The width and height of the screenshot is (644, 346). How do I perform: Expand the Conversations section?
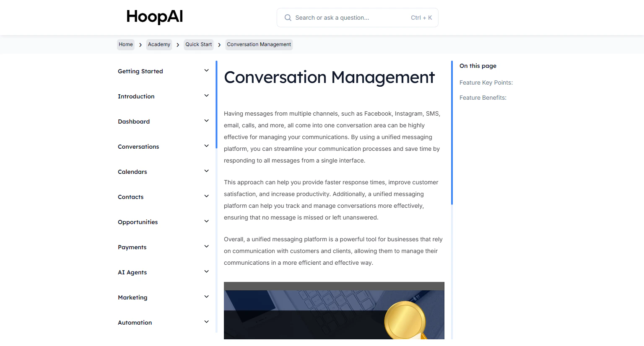click(206, 146)
